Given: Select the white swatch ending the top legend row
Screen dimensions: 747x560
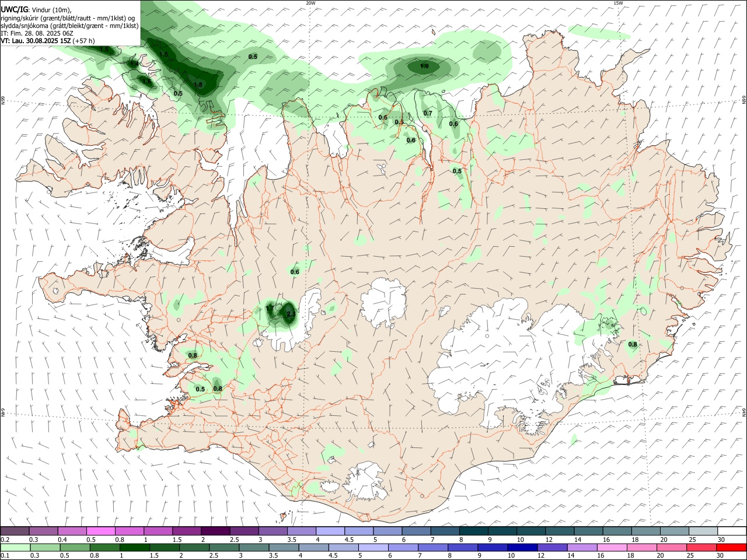Looking at the screenshot, I should (x=732, y=531).
